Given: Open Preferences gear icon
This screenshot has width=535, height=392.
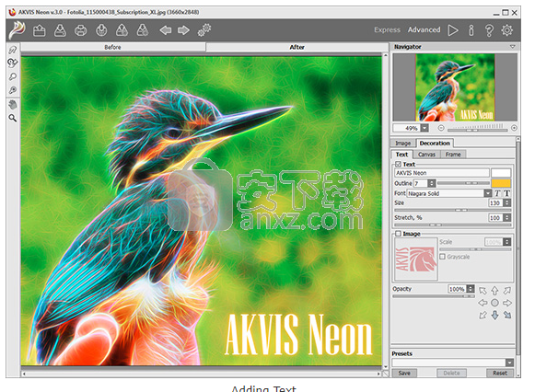Looking at the screenshot, I should (507, 30).
